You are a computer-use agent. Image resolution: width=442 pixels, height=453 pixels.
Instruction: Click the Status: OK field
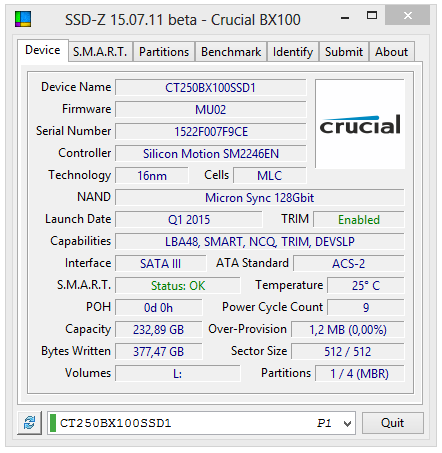178,286
